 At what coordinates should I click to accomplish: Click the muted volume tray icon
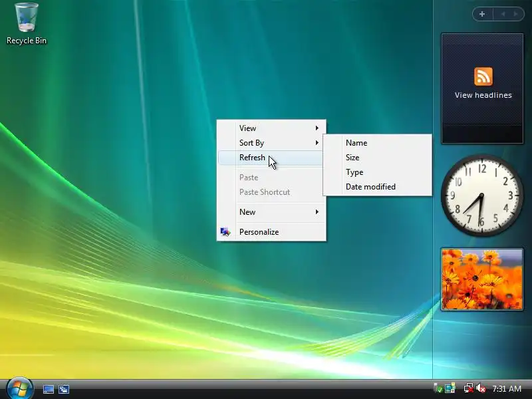click(480, 388)
